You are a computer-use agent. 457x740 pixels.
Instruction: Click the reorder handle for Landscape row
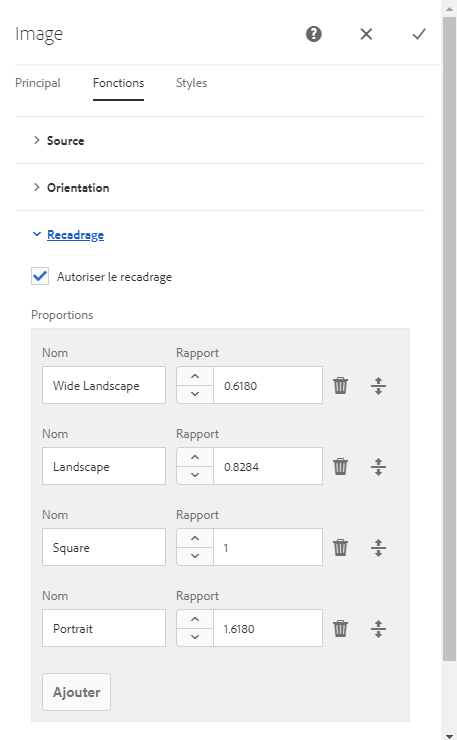pos(378,467)
